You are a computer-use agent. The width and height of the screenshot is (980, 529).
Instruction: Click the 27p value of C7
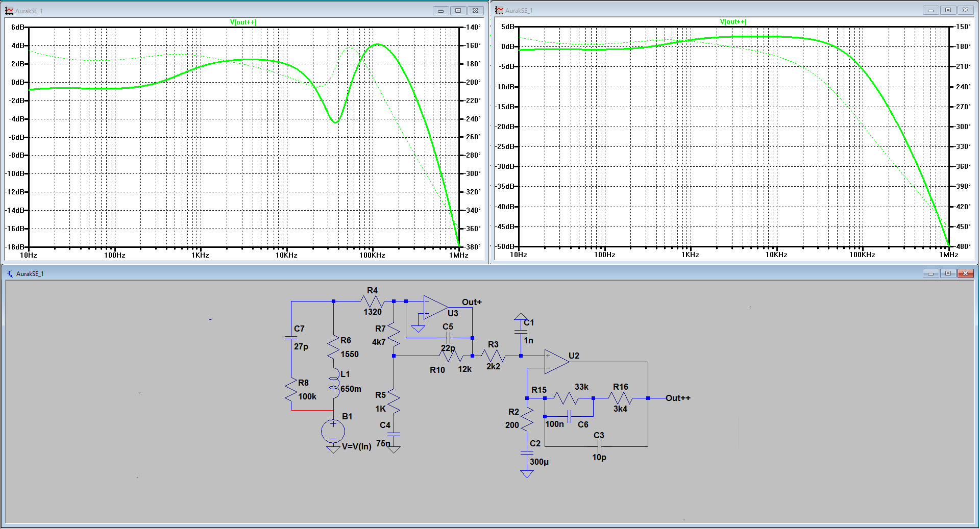pyautogui.click(x=301, y=346)
